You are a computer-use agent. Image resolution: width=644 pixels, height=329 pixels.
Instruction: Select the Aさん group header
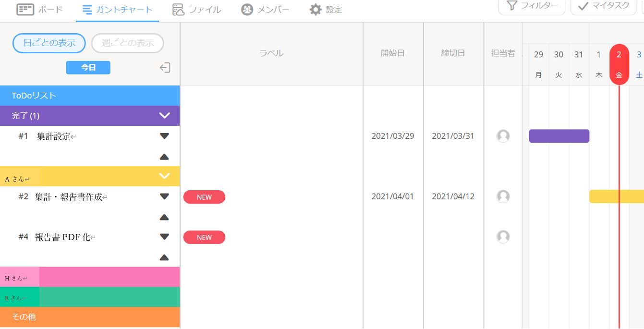[x=90, y=176]
